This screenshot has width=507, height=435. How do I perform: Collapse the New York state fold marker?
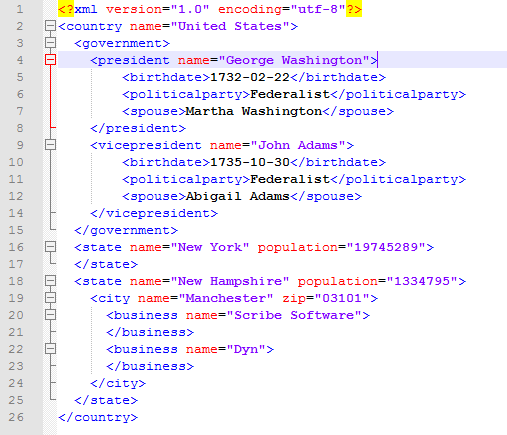click(x=50, y=247)
